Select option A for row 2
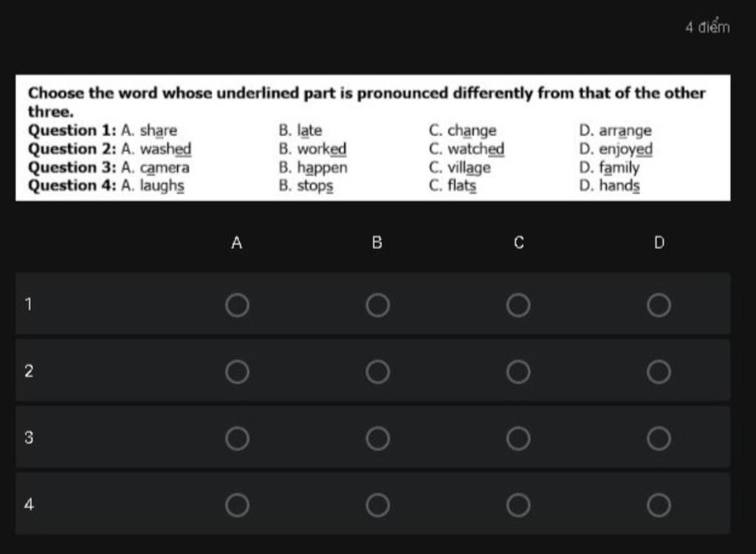The height and width of the screenshot is (554, 756). (x=237, y=372)
